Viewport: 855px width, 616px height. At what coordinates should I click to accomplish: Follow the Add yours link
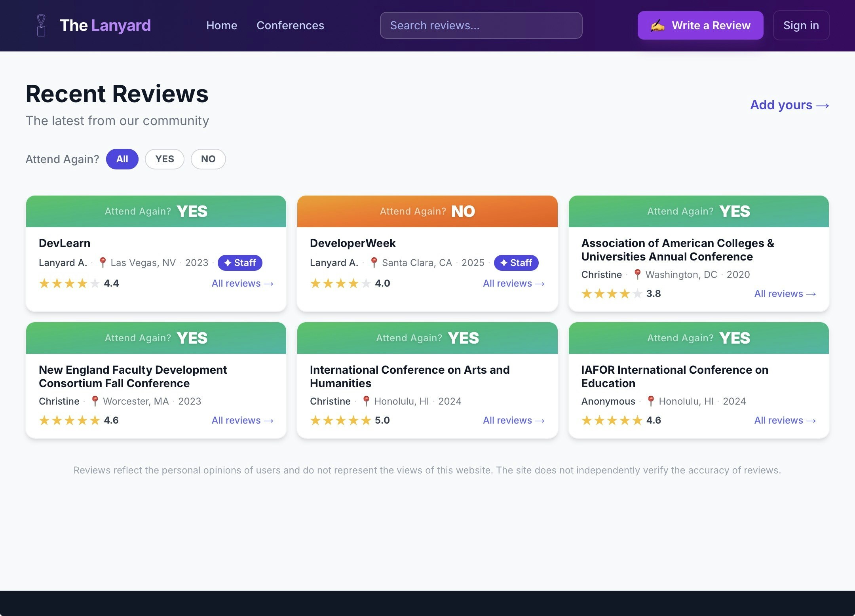click(789, 105)
